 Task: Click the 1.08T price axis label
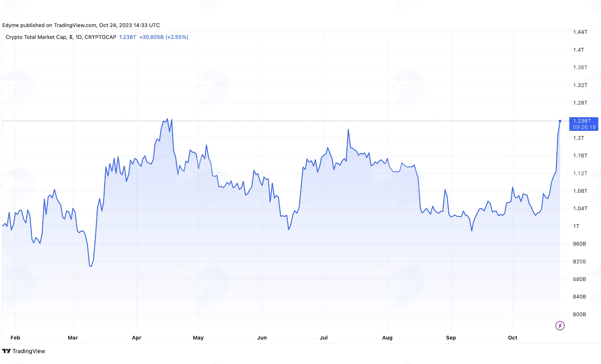click(x=580, y=191)
